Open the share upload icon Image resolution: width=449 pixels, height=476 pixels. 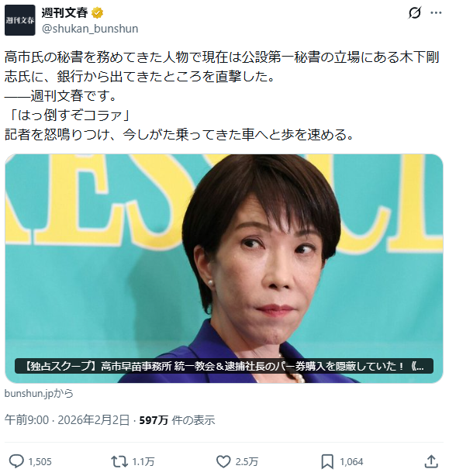(430, 461)
